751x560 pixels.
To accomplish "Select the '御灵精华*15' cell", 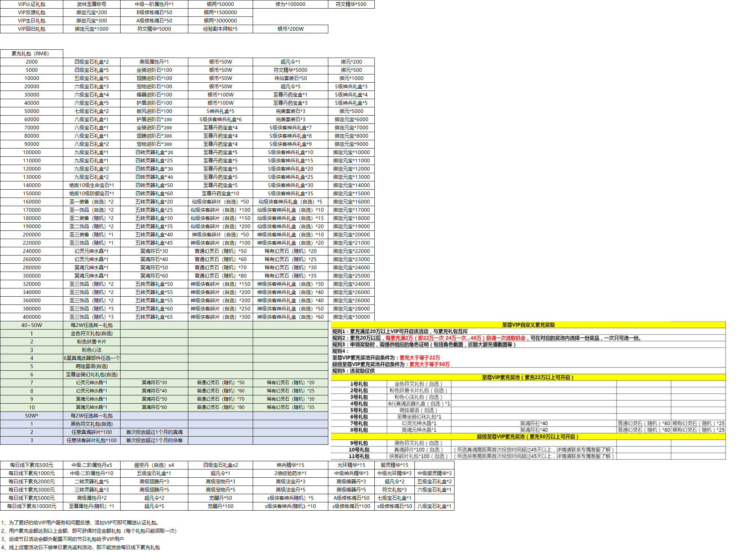I will pos(395,465).
